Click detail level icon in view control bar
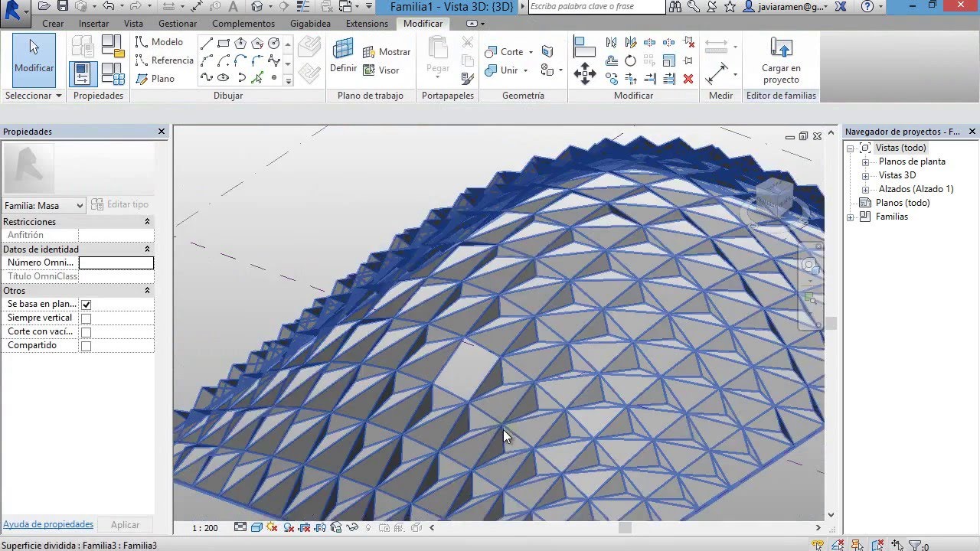Screen dimensions: 980x551 240,527
